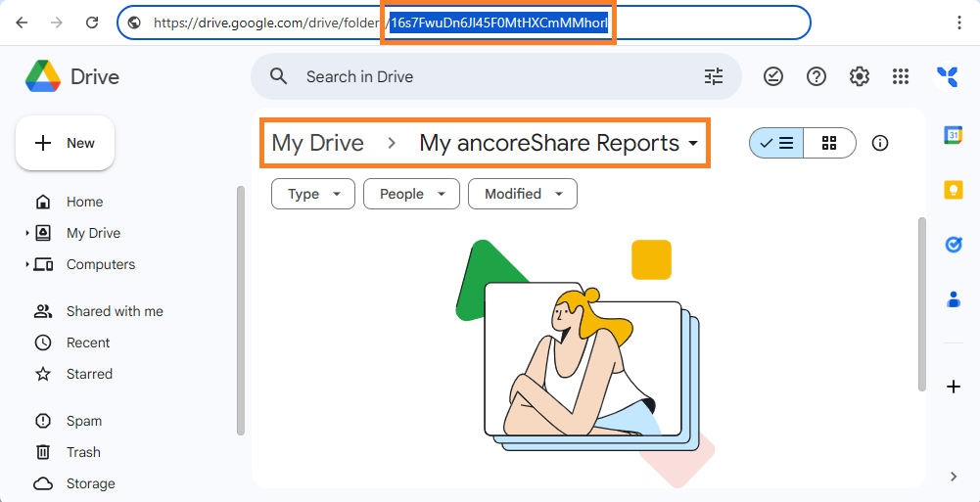This screenshot has width=980, height=502.
Task: Open Trash
Action: point(83,452)
